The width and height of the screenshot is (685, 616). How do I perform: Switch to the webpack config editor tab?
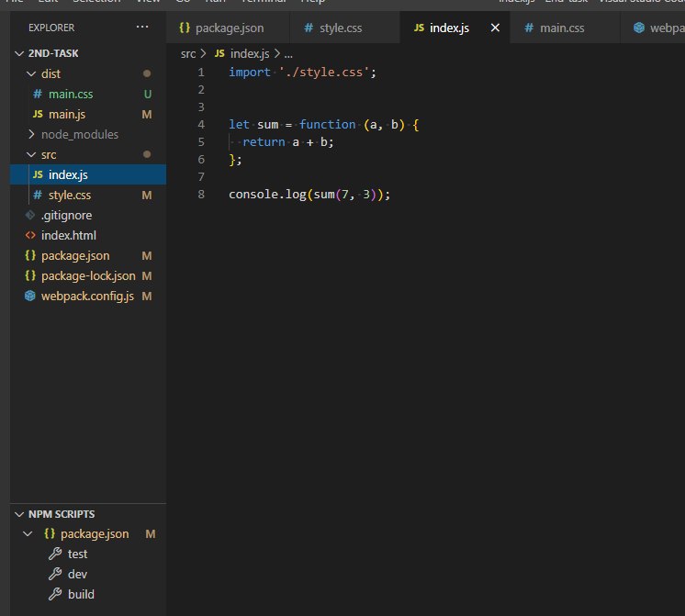(x=653, y=28)
